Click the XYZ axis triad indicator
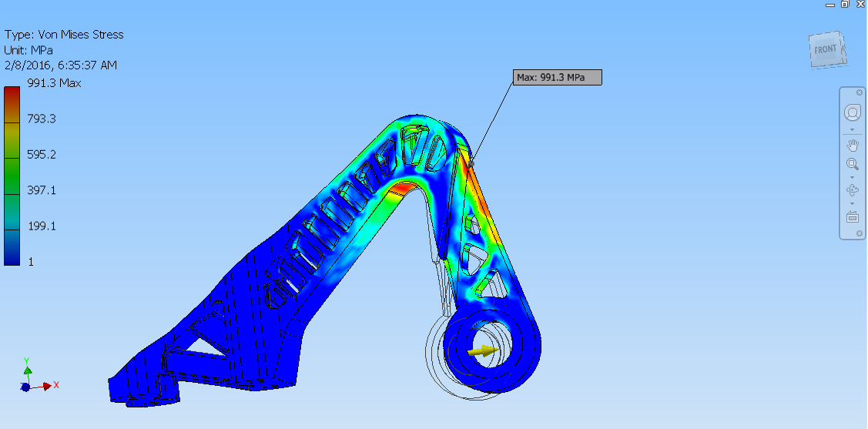 coord(38,375)
